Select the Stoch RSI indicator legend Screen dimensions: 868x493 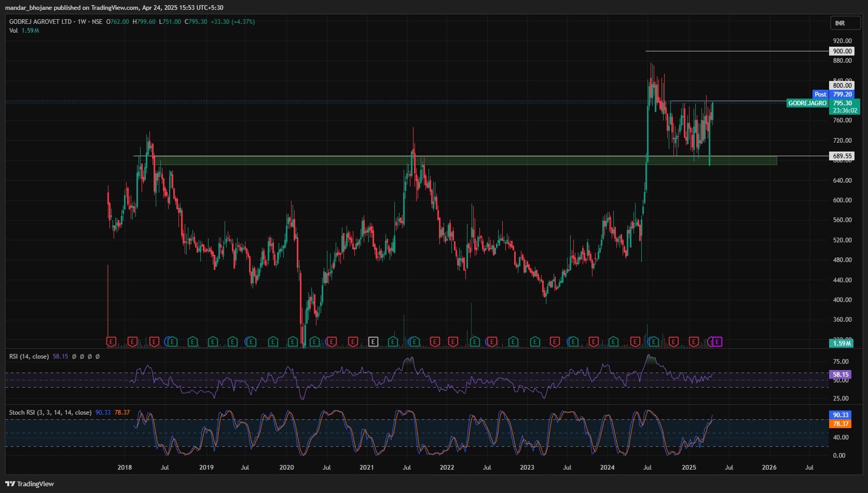point(50,413)
